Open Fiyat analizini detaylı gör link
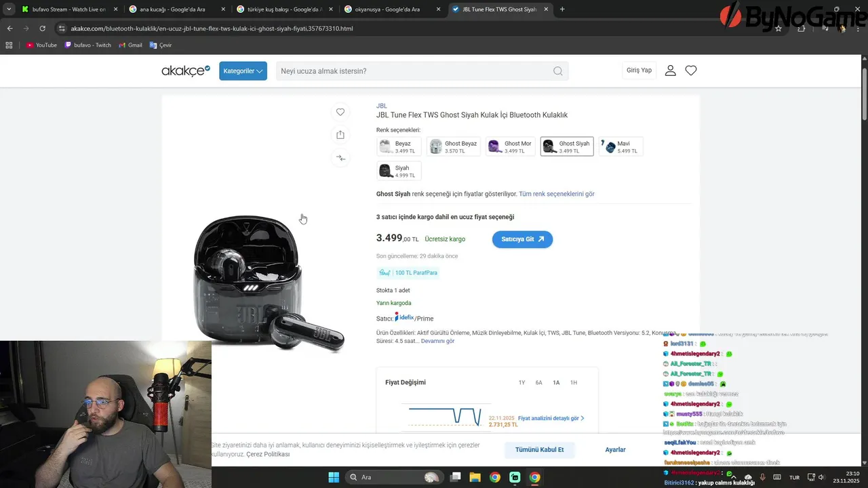This screenshot has width=868, height=488. click(x=551, y=418)
